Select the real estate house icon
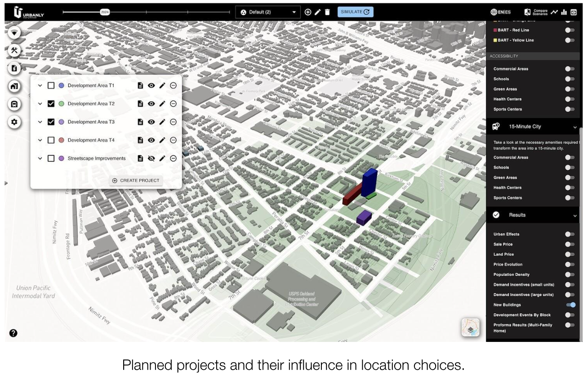588x381 pixels. click(14, 87)
